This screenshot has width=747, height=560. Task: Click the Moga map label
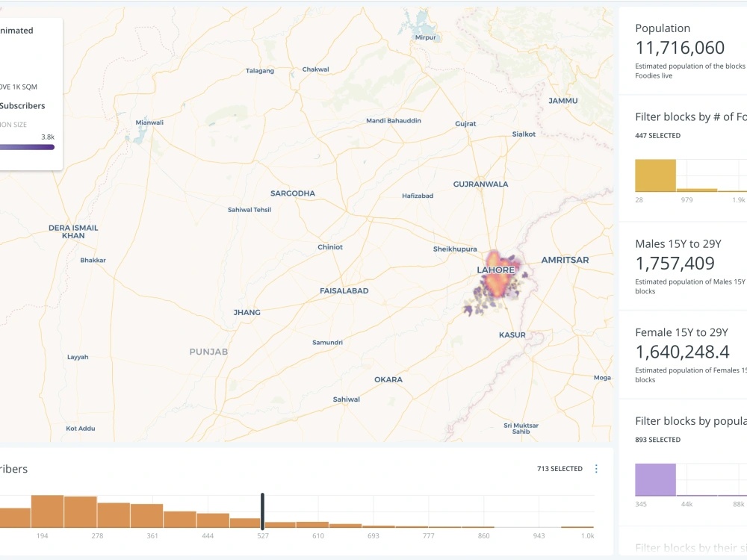click(x=602, y=378)
